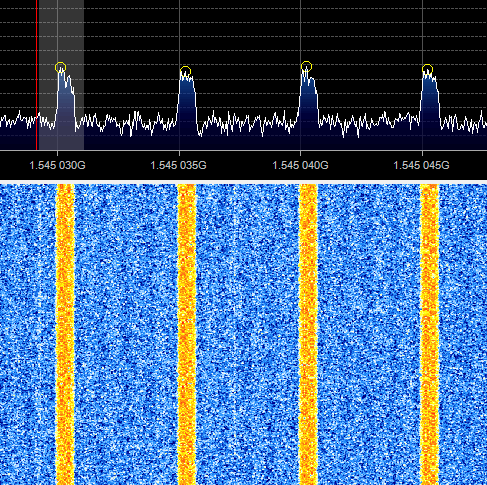Tune to the second orange waterfall band
The image size is (487, 485).
(187, 334)
